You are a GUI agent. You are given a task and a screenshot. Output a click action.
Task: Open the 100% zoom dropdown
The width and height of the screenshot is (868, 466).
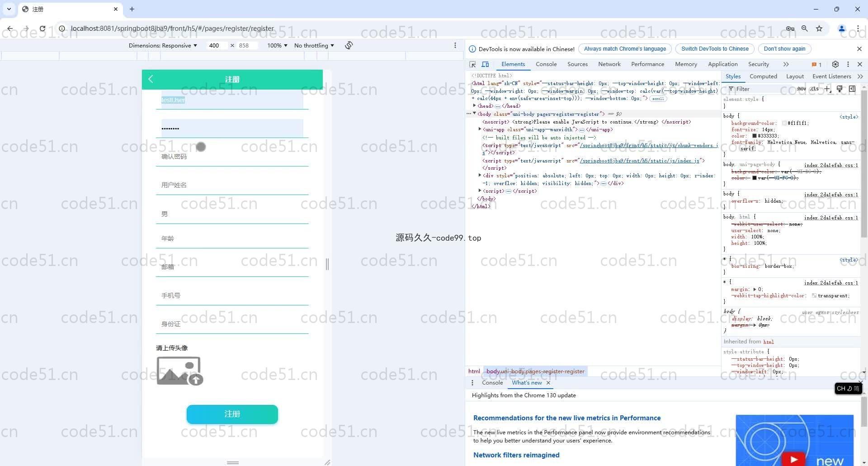pyautogui.click(x=277, y=46)
